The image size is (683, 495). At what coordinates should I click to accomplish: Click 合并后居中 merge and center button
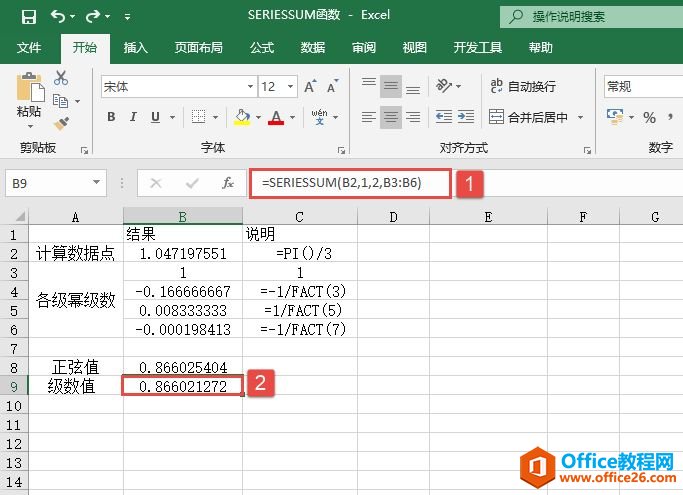(x=528, y=117)
